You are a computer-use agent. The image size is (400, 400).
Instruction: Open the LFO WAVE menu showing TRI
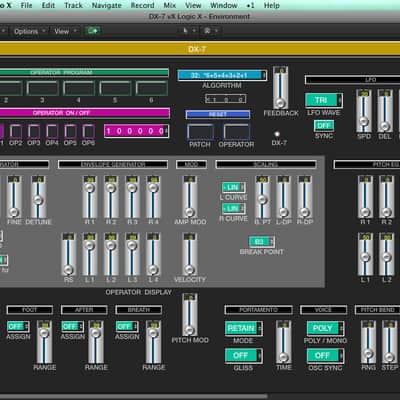click(x=324, y=100)
